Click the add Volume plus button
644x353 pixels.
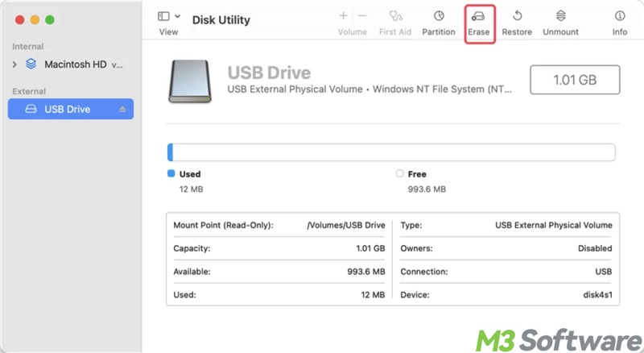coord(344,15)
